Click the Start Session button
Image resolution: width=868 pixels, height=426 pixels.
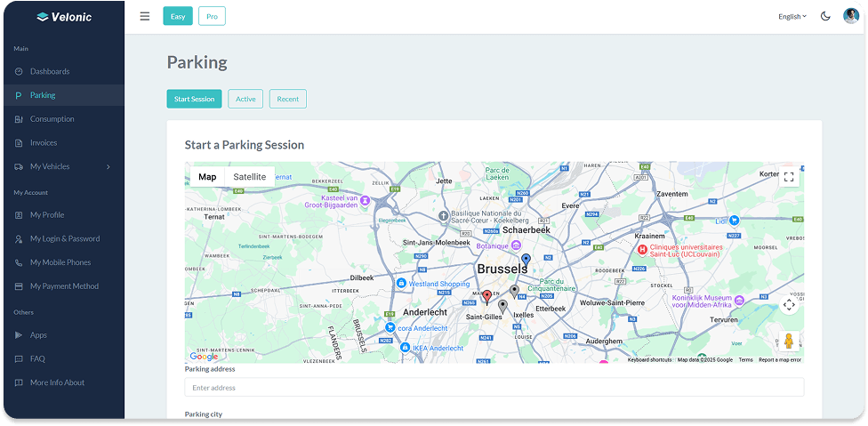tap(194, 99)
